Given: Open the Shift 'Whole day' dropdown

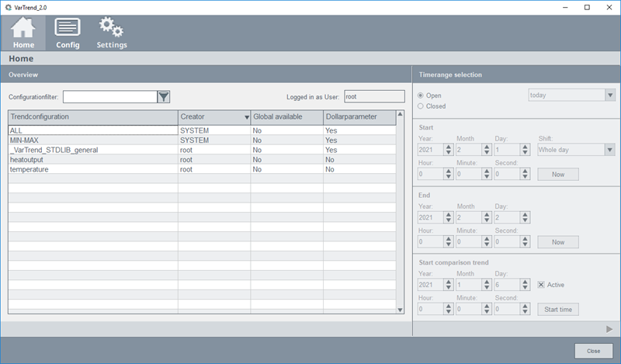Looking at the screenshot, I should tap(610, 150).
